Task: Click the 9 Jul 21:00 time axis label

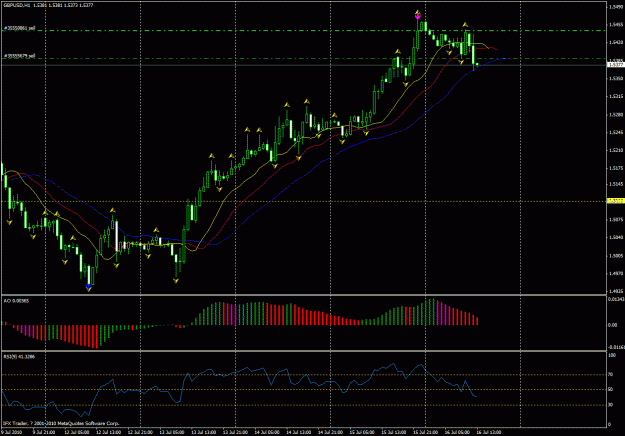Action: pyautogui.click(x=44, y=432)
